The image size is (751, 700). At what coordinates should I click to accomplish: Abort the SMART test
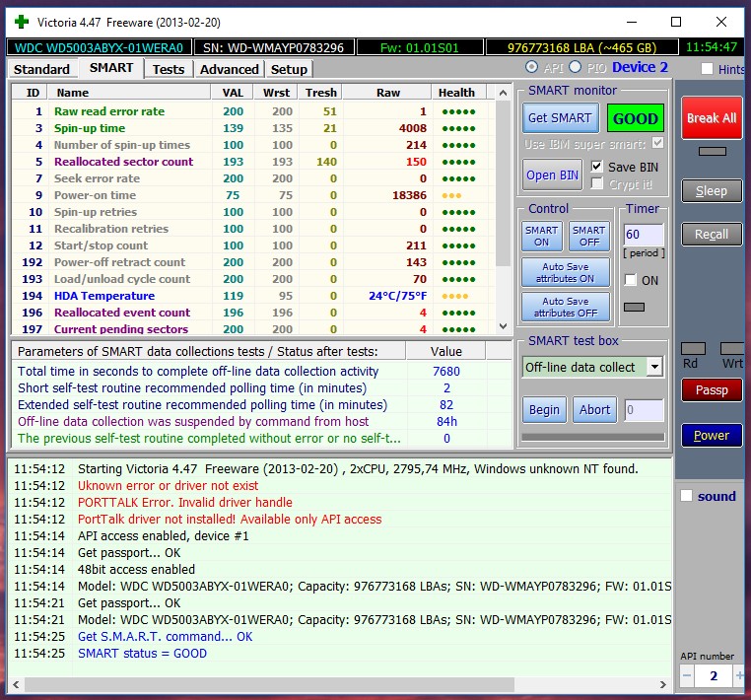pyautogui.click(x=595, y=410)
